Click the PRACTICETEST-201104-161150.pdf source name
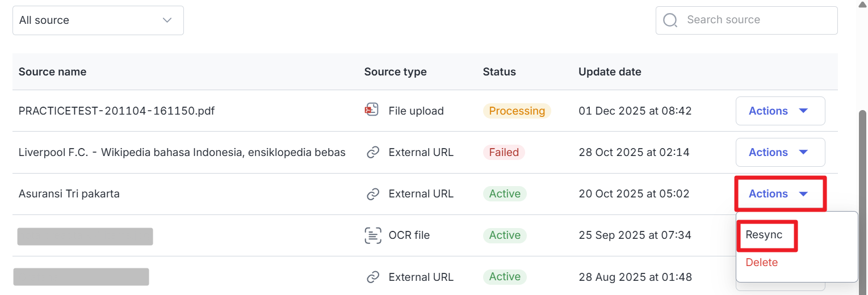The width and height of the screenshot is (868, 295). coord(116,111)
